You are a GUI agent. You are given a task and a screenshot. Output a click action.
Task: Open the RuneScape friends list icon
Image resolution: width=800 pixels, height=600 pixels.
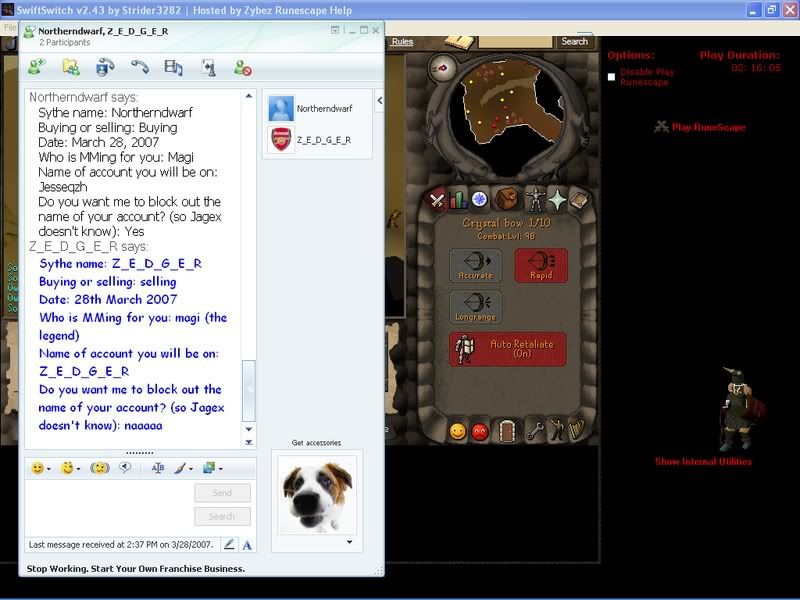click(x=458, y=432)
